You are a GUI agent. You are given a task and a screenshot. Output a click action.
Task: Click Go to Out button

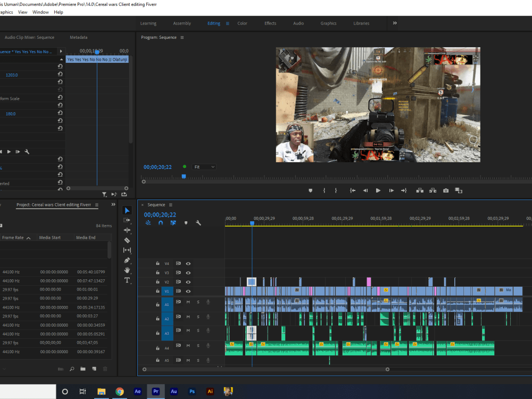click(404, 190)
